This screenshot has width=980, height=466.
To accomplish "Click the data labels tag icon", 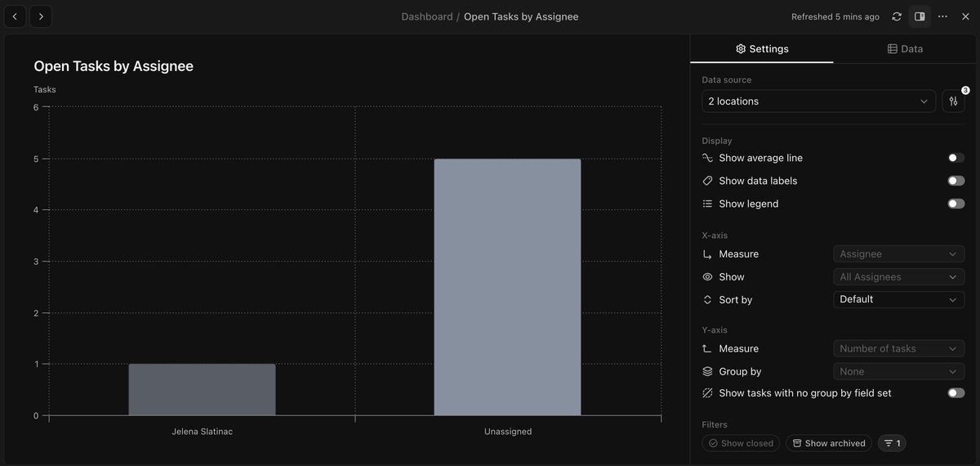I will [x=707, y=181].
